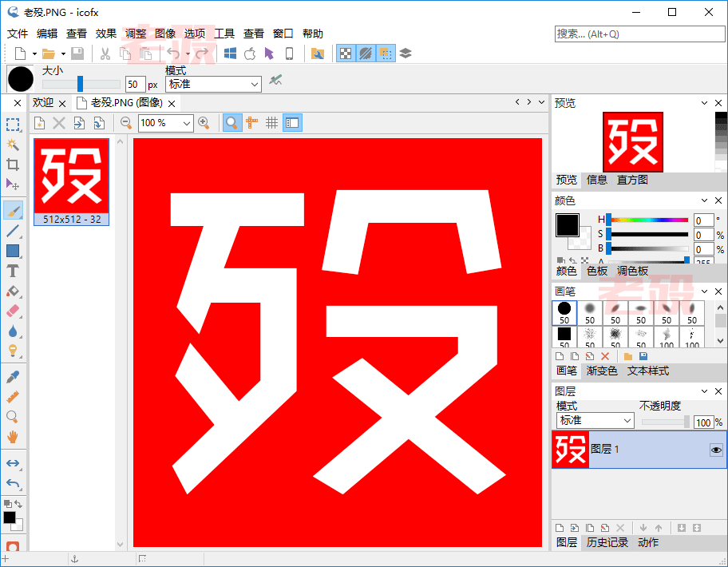
Task: Select the line drawing tool
Action: tap(13, 231)
